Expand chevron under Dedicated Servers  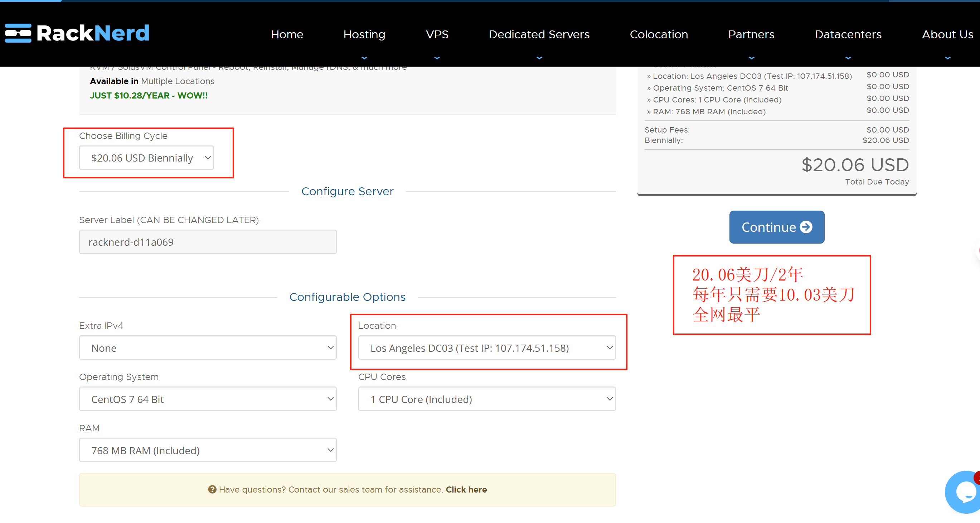(539, 58)
